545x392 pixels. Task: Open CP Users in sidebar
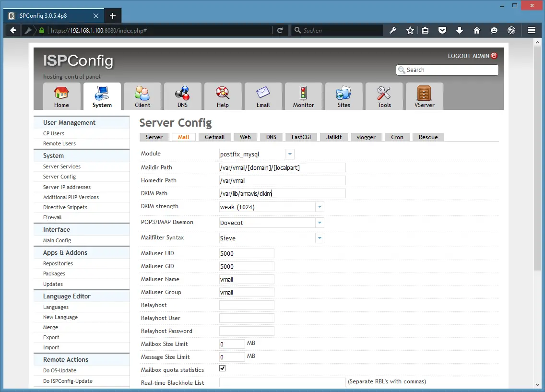click(54, 133)
